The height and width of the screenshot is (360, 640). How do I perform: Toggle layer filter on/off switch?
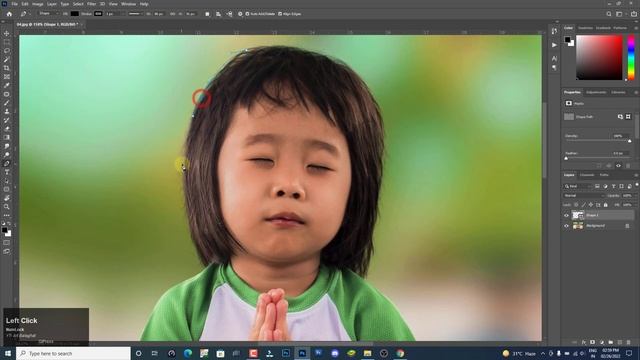[636, 185]
